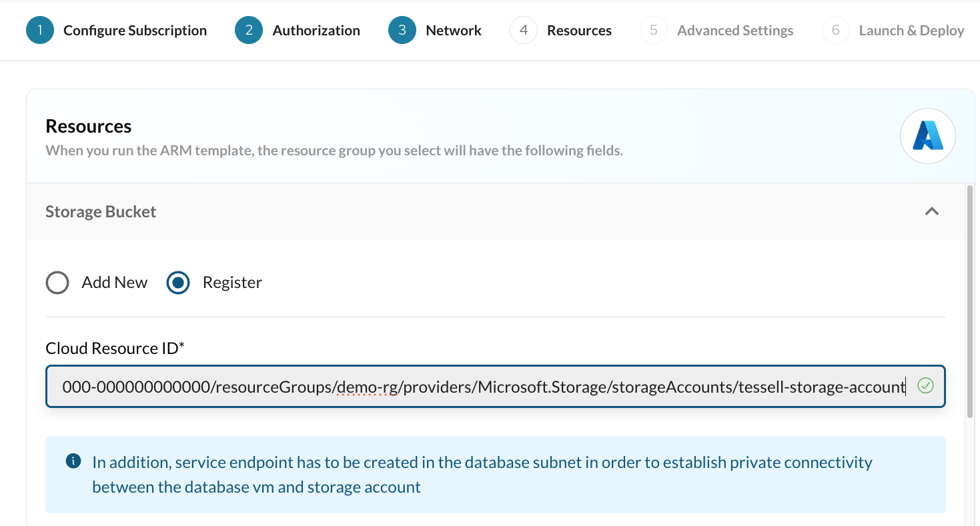Click the Azure logo icon

click(x=927, y=136)
